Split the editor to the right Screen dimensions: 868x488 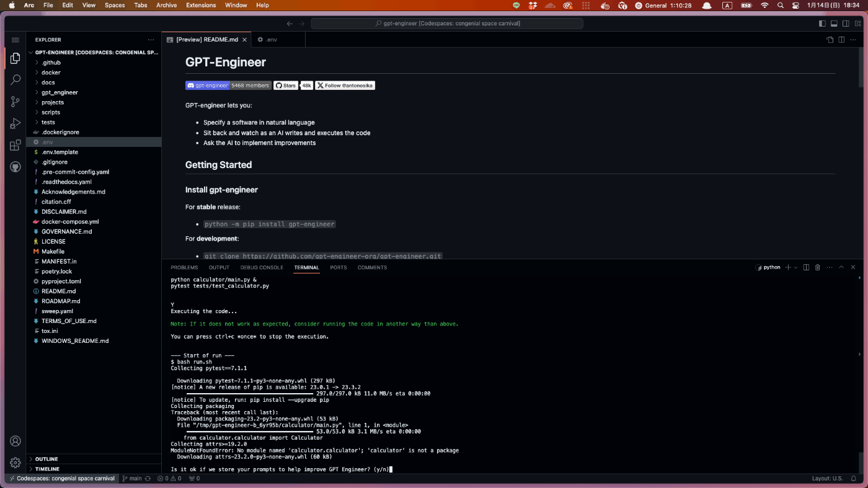point(841,40)
